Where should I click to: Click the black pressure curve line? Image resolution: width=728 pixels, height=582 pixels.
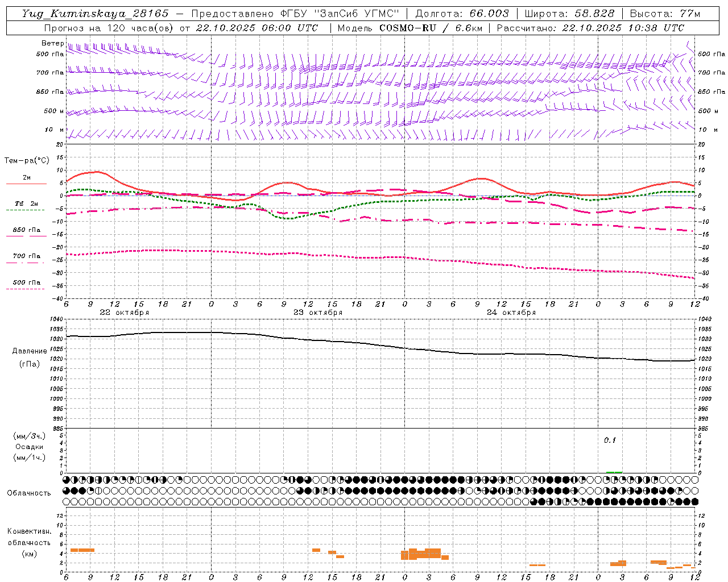pos(381,344)
